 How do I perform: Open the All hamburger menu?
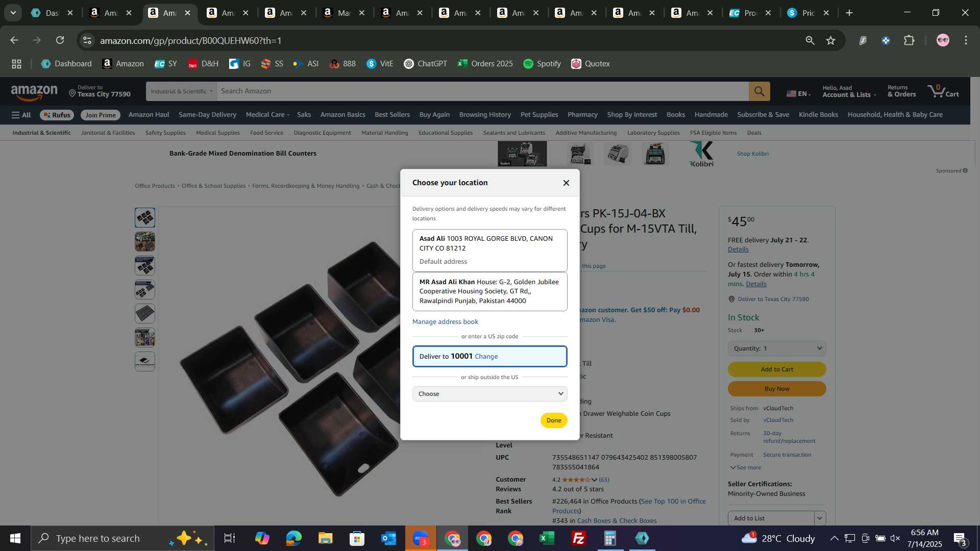coord(21,115)
